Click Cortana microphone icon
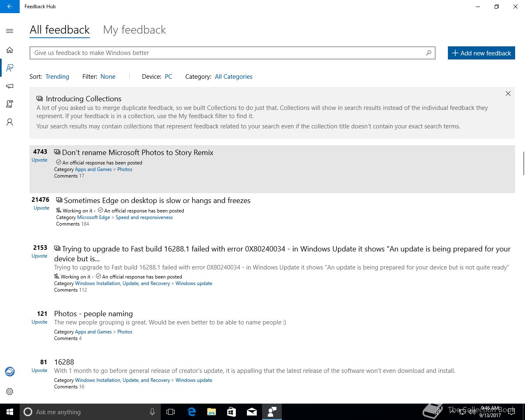The image size is (525, 420). (152, 412)
